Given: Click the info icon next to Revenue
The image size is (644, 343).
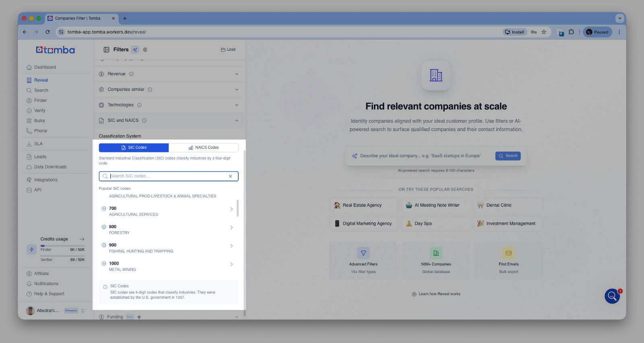Looking at the screenshot, I should pyautogui.click(x=131, y=74).
